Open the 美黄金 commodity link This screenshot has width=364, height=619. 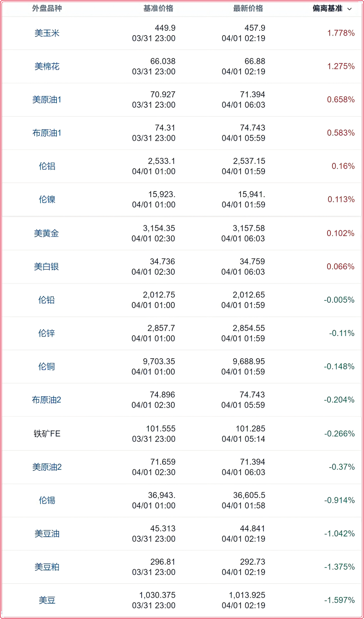(47, 233)
